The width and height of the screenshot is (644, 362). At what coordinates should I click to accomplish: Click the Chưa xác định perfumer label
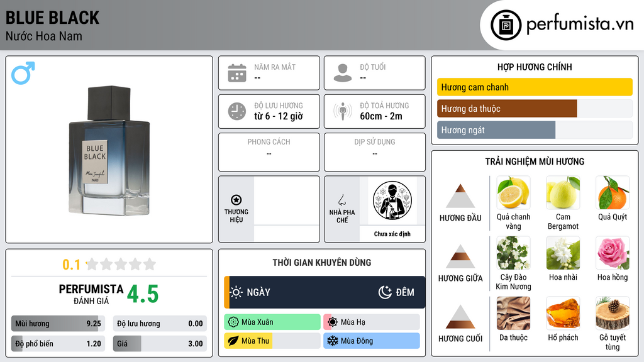pos(392,234)
